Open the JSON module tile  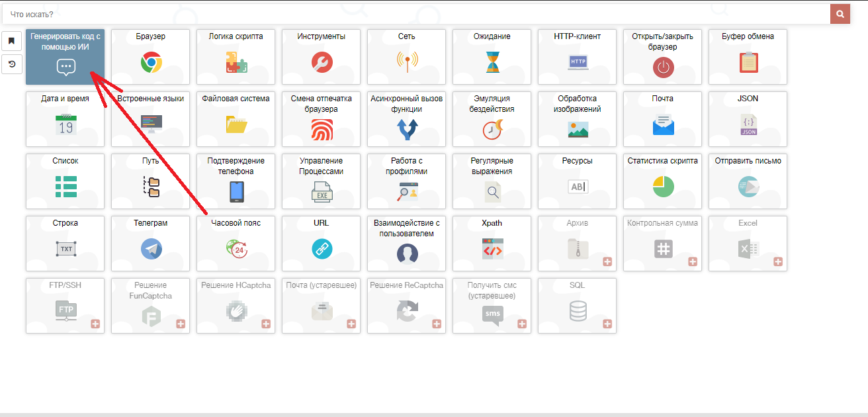pos(748,119)
